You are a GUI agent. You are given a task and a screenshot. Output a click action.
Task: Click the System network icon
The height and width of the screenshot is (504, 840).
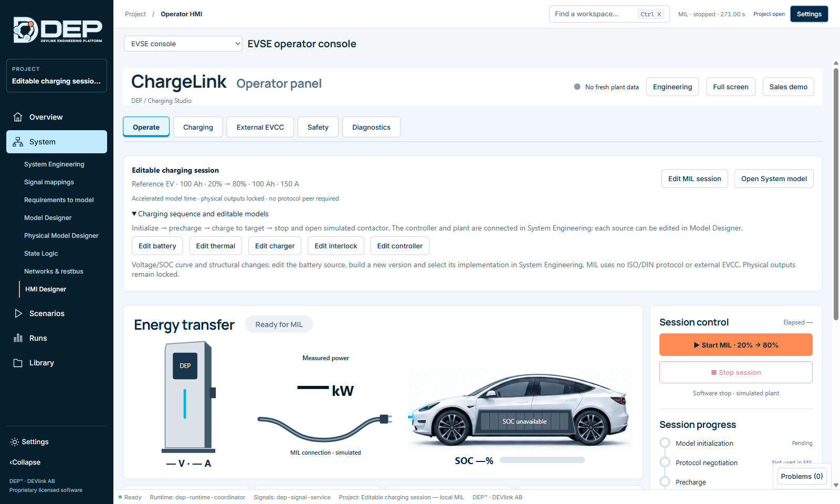click(18, 142)
